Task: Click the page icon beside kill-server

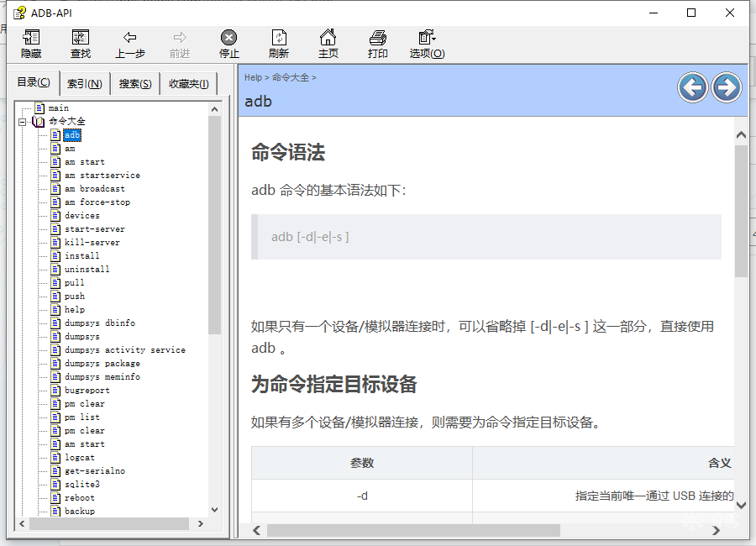Action: tap(56, 242)
